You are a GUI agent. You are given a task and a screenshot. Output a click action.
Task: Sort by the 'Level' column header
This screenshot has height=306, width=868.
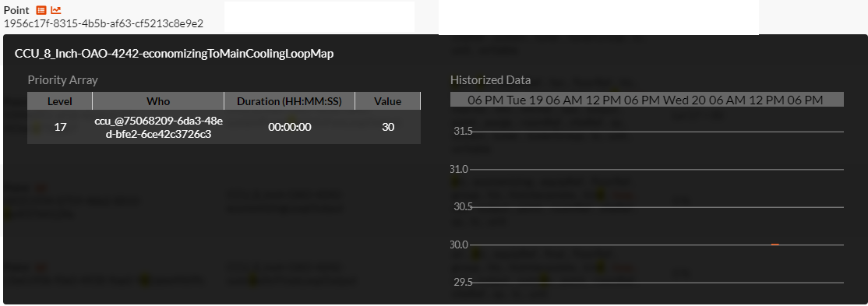point(60,101)
